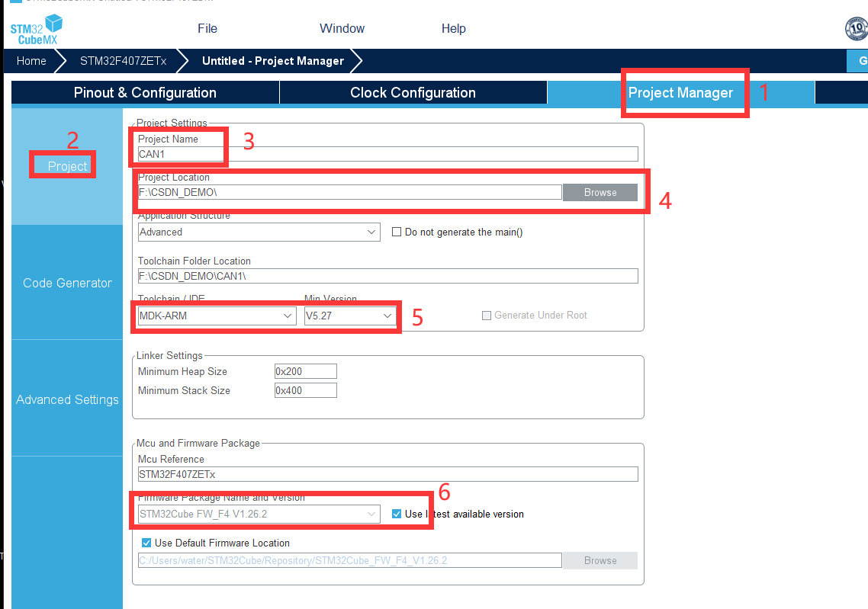Click the blue button at top right edge
868x609 pixels.
point(857,61)
